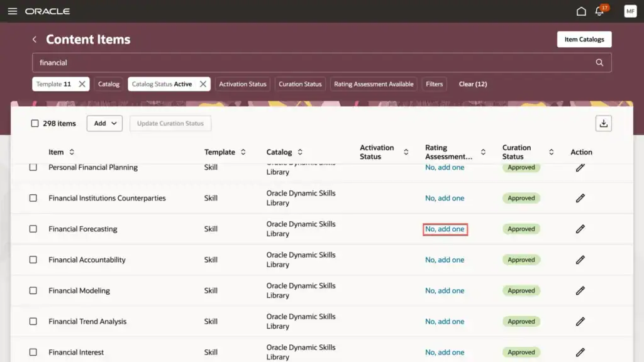Click into the search field containing 'financial'
The image size is (644, 362).
click(x=308, y=63)
